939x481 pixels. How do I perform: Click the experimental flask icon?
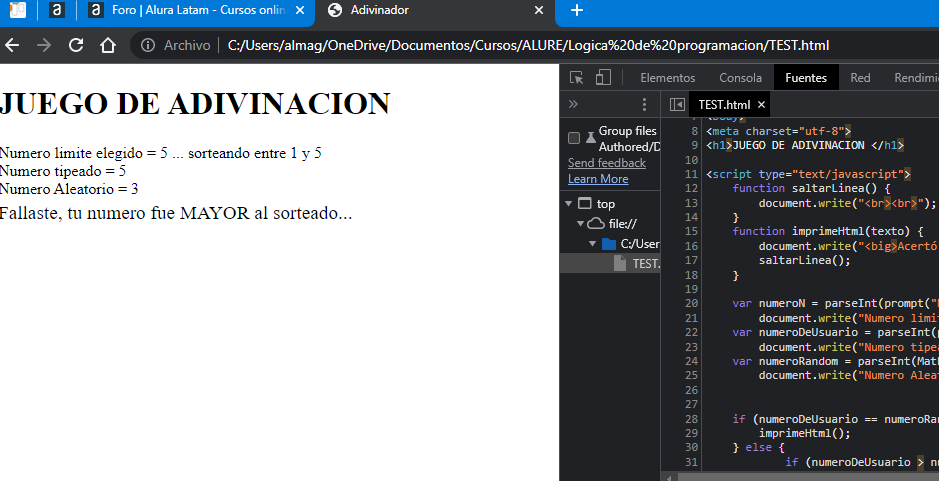590,138
